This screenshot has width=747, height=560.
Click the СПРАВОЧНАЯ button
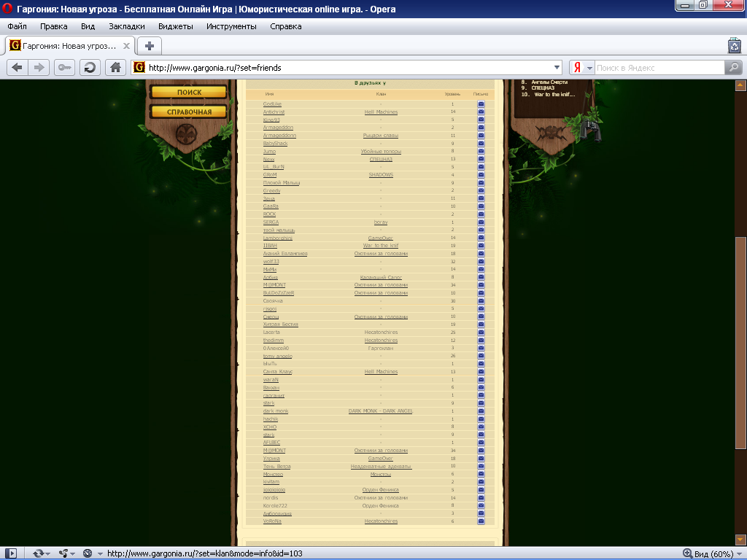189,112
